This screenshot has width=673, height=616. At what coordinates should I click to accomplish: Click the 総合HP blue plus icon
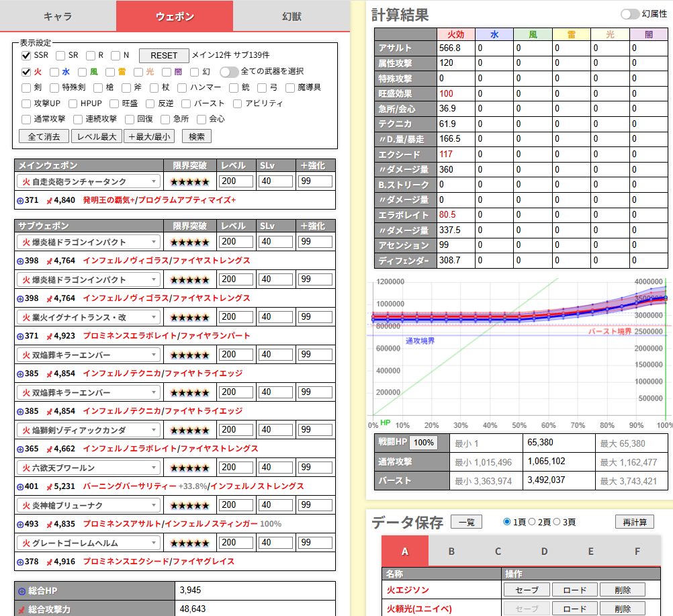(x=21, y=591)
